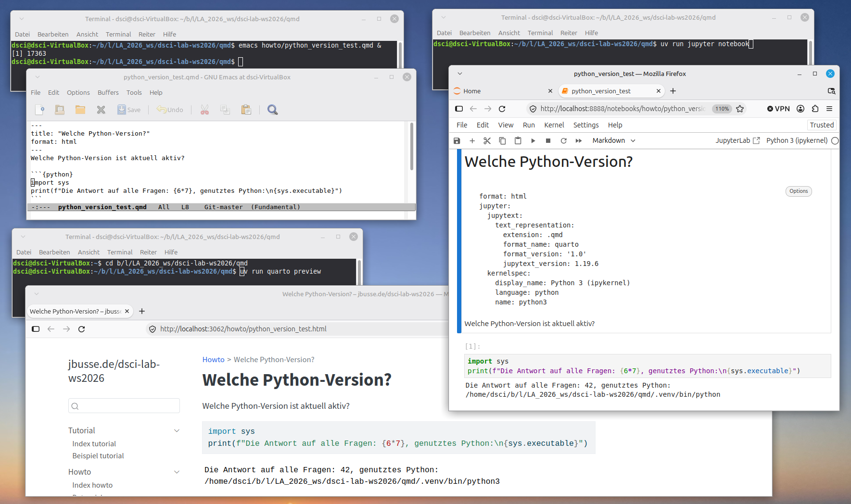Interrupt the kernel with the stop icon

(548, 140)
